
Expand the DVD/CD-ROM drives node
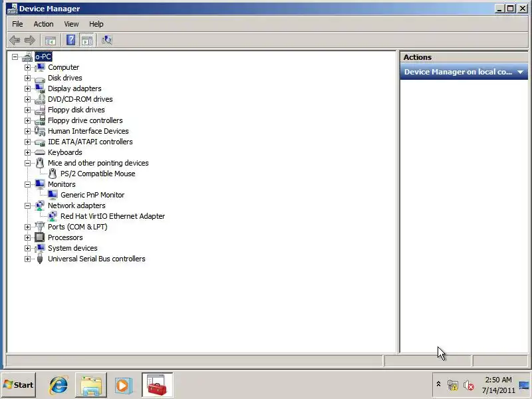point(27,99)
